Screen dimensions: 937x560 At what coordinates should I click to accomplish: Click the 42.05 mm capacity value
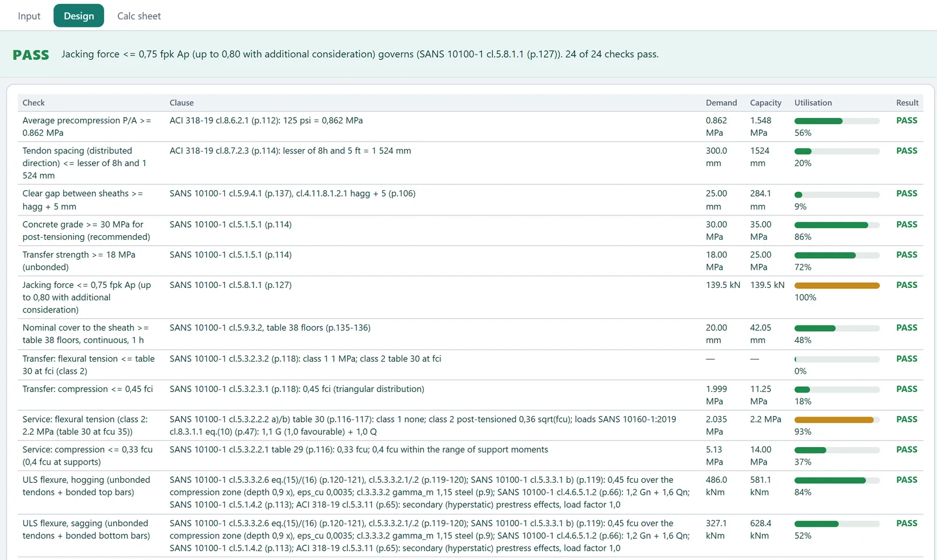(761, 334)
